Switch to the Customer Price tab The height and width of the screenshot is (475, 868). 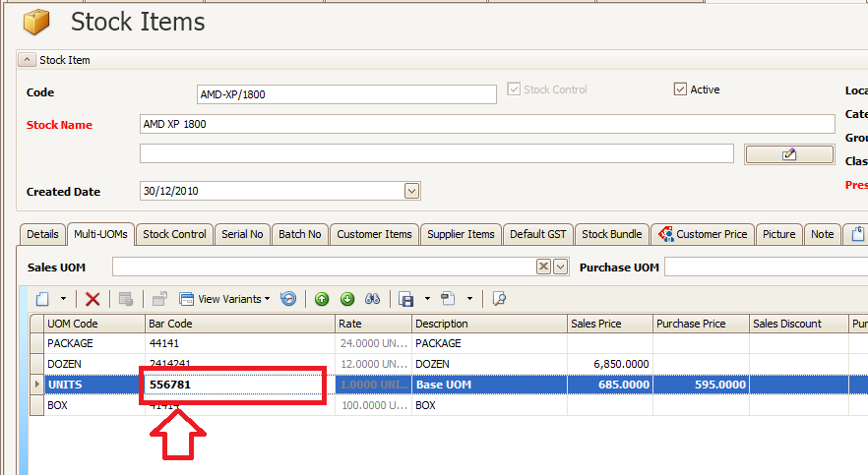[x=703, y=234]
